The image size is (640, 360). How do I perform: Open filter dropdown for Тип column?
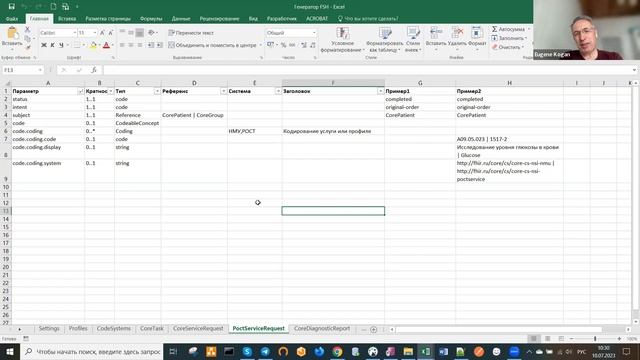click(x=157, y=91)
